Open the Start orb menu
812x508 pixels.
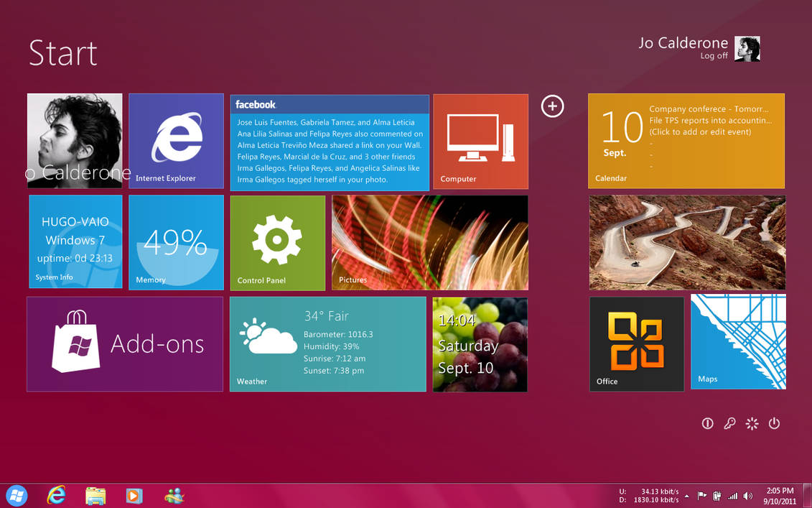pyautogui.click(x=16, y=496)
